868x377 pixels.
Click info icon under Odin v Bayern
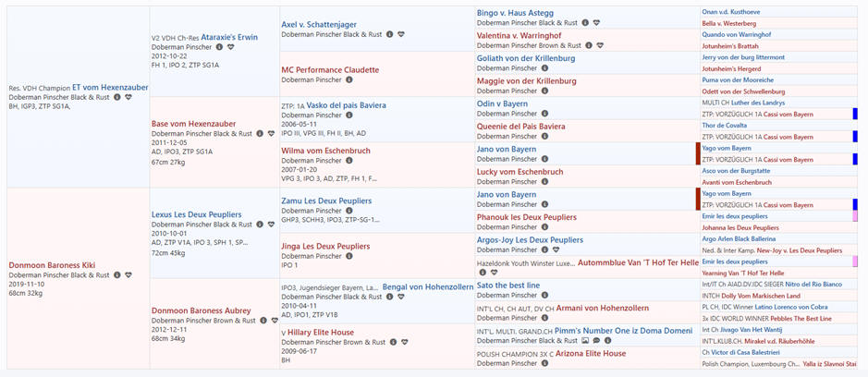pos(544,114)
